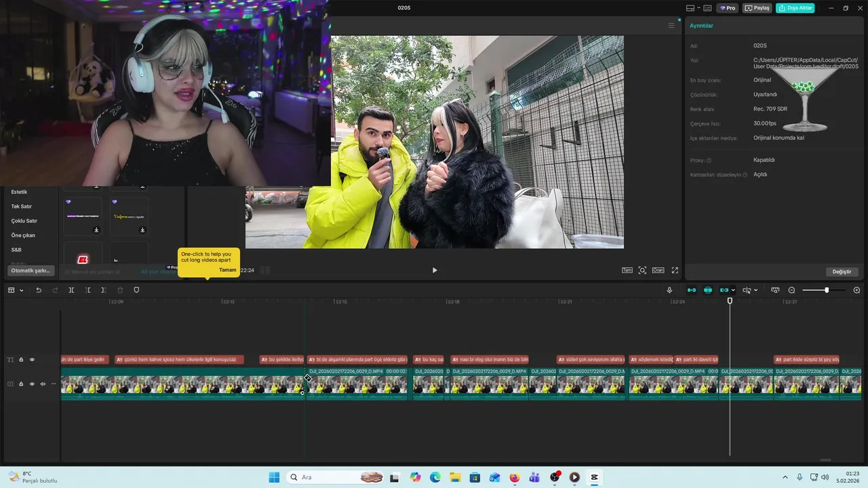
Task: Click the preview zoom focus icon
Action: click(x=642, y=270)
